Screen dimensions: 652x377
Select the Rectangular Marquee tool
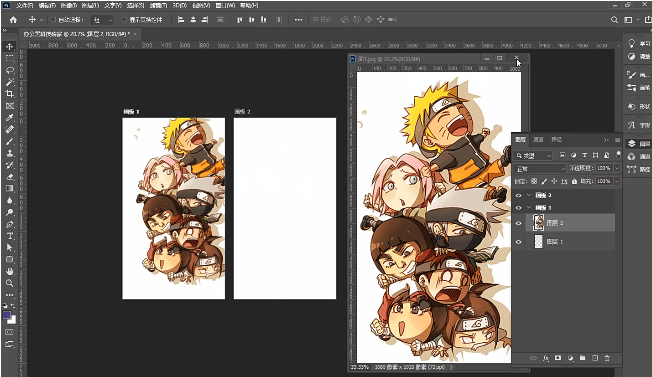coord(10,59)
